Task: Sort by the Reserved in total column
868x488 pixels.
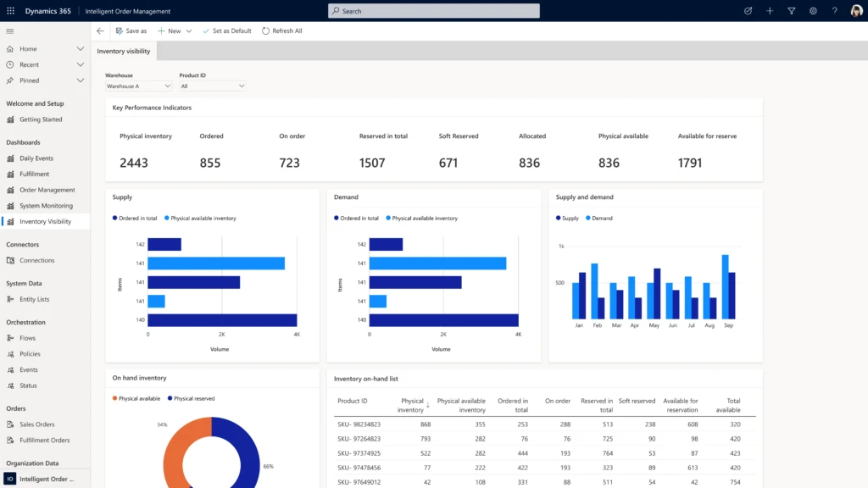Action: (597, 404)
